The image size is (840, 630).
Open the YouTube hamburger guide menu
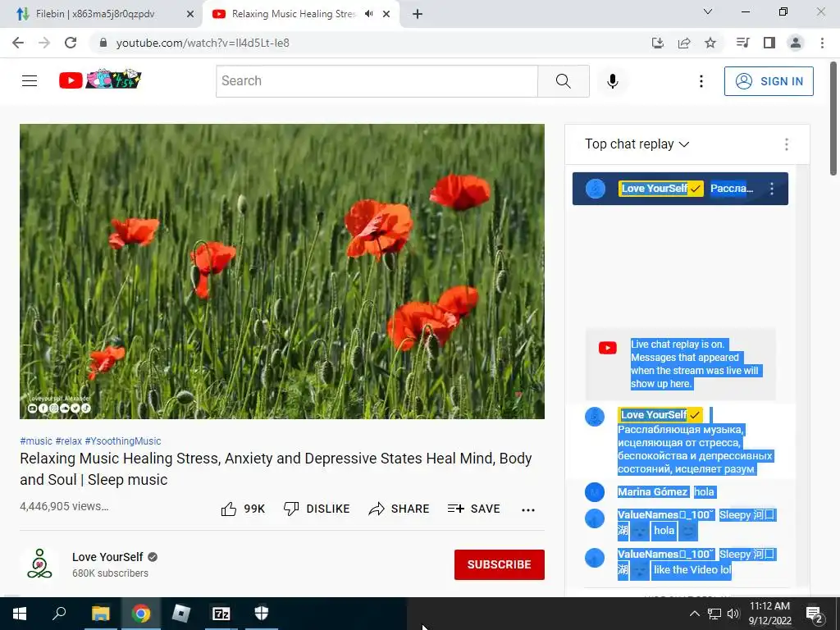point(30,81)
